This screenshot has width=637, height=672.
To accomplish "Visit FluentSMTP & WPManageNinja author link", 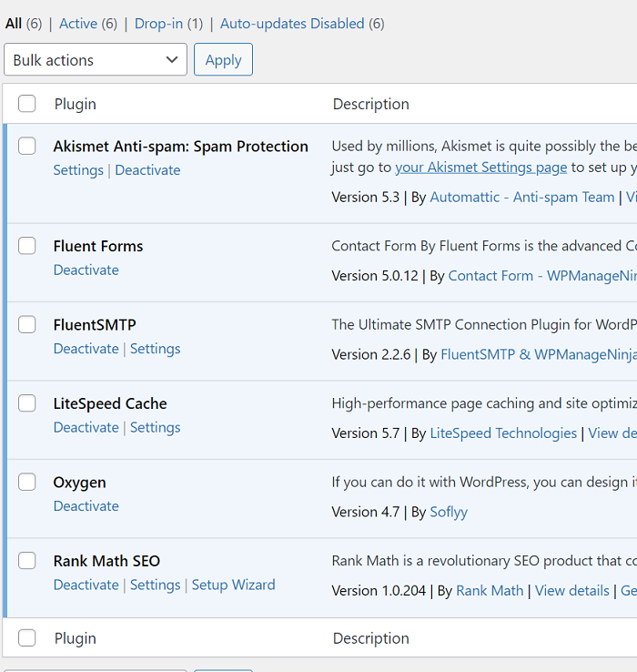I will tap(539, 354).
